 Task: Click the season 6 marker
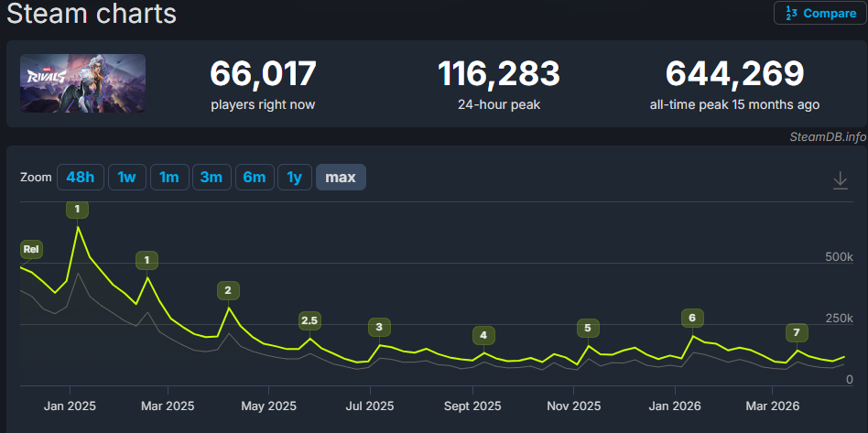692,318
